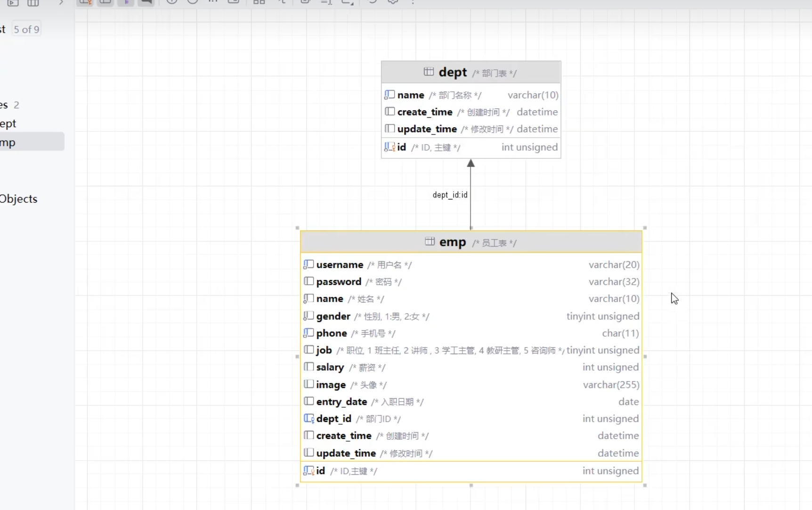
Task: Click the icon beside dept create_time column
Action: (x=390, y=112)
